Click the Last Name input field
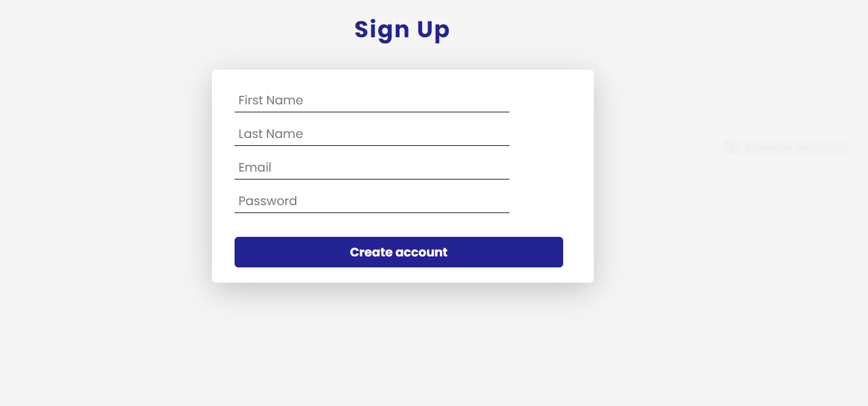The height and width of the screenshot is (406, 868). [371, 134]
